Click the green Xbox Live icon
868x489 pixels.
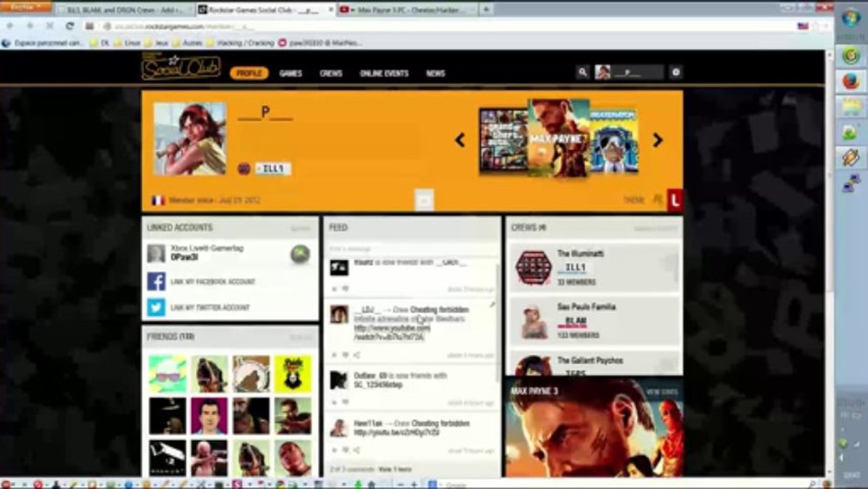point(300,254)
